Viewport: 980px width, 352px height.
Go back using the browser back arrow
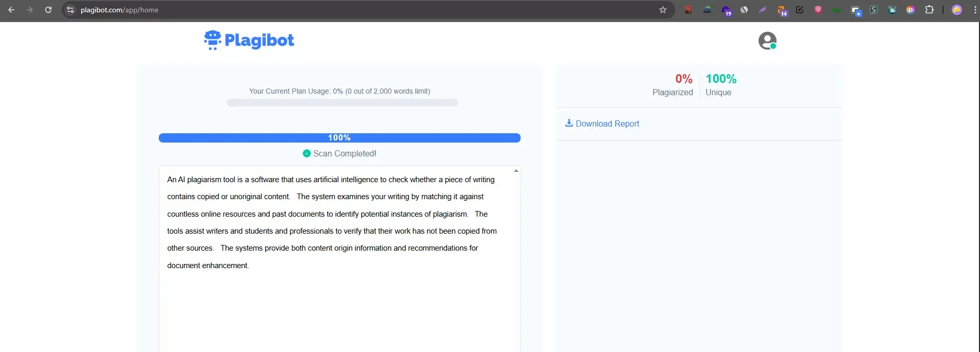[x=11, y=10]
